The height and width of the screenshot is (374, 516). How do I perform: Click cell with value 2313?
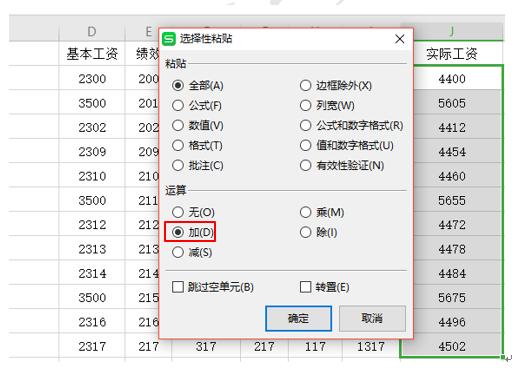(x=92, y=249)
